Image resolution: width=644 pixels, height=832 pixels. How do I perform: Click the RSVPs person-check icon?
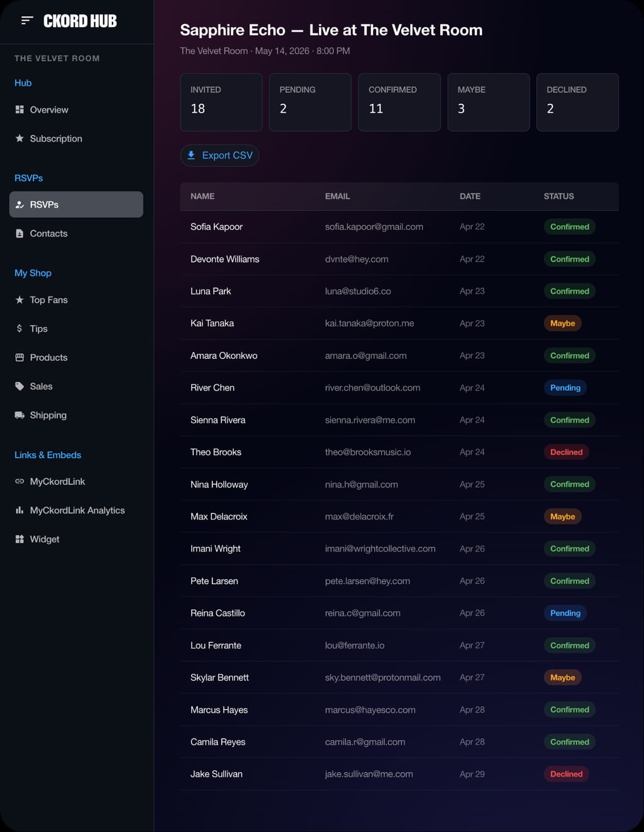click(19, 205)
